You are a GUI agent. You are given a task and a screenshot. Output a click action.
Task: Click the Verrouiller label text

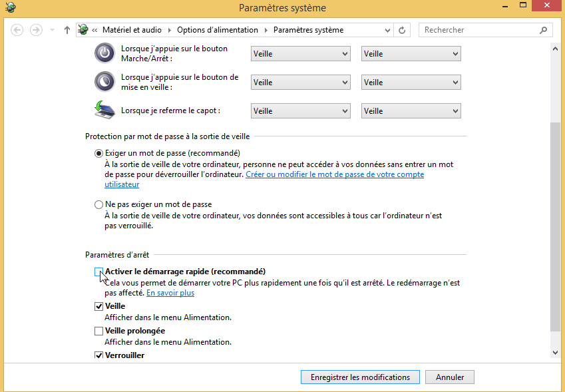pyautogui.click(x=124, y=355)
